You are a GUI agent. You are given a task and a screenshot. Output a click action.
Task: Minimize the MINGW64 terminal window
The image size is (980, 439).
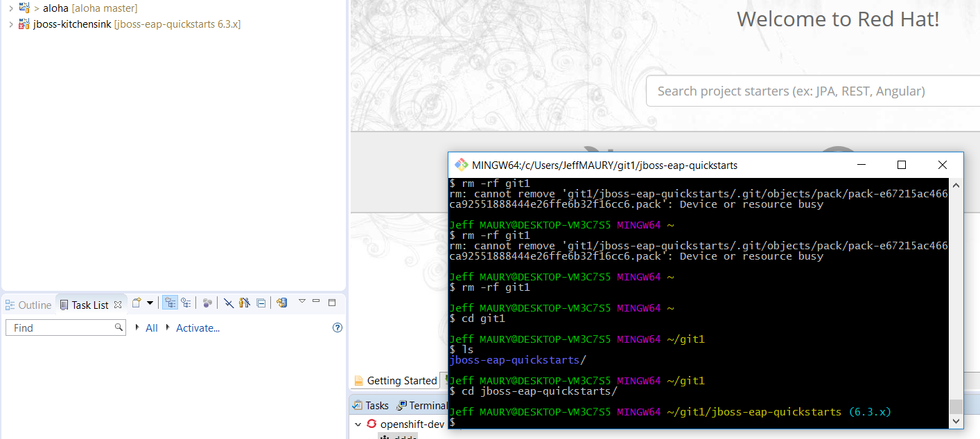(x=861, y=165)
